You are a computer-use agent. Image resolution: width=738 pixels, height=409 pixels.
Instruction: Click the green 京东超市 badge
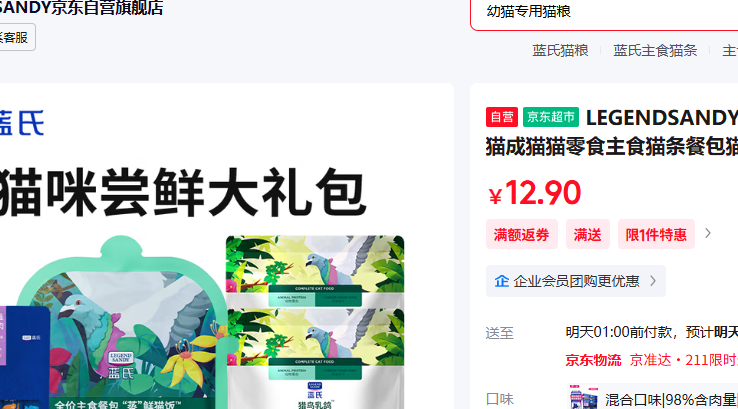point(551,117)
